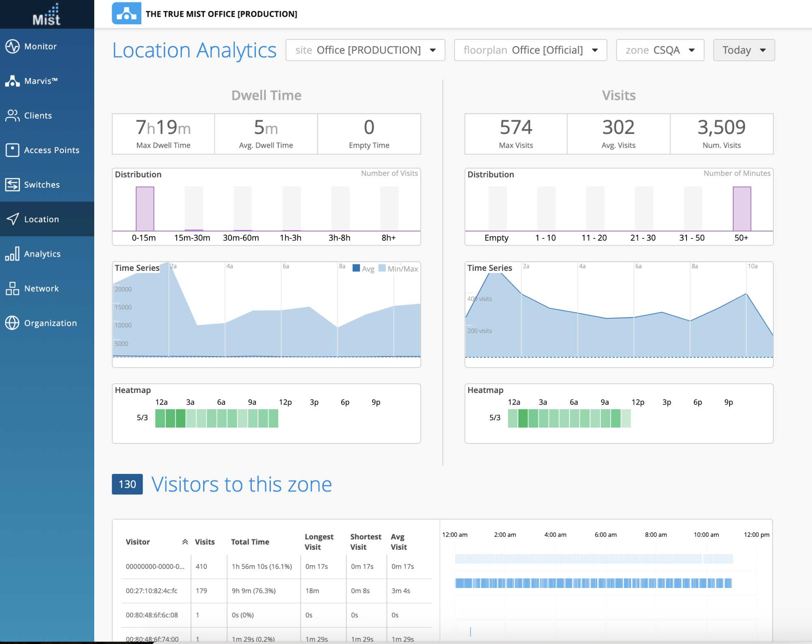Open the Today time range dropdown

click(743, 50)
